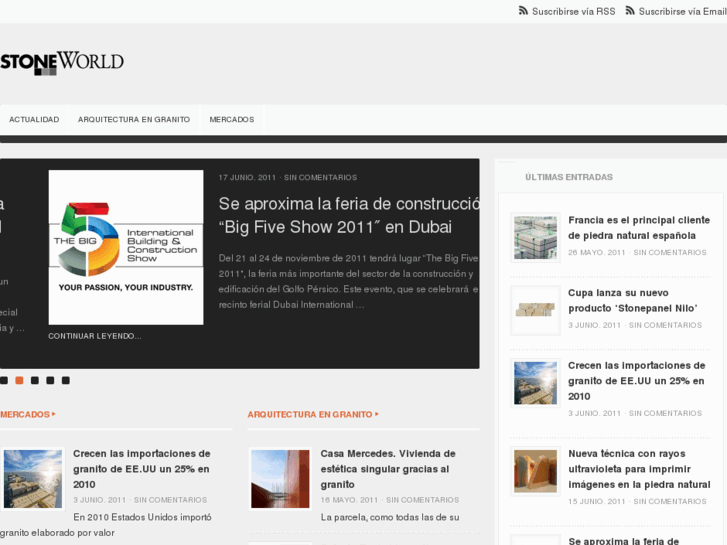
Task: Click Sin comentarios under the Mercados article
Action: click(x=171, y=500)
